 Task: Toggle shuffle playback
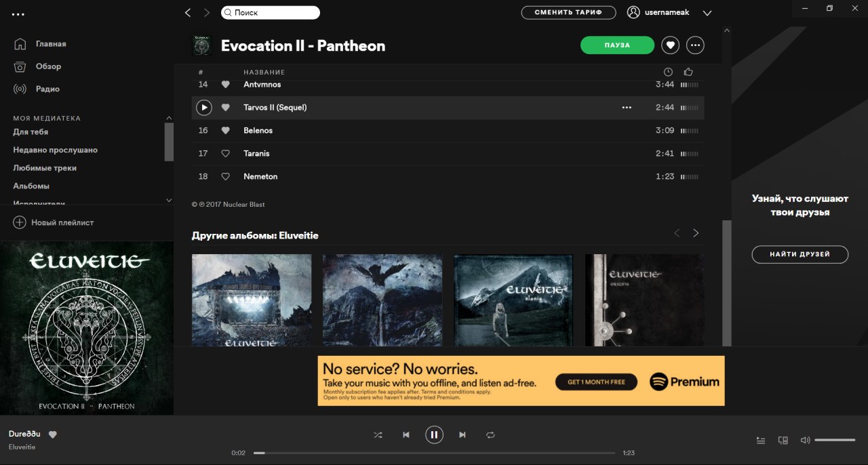[378, 435]
